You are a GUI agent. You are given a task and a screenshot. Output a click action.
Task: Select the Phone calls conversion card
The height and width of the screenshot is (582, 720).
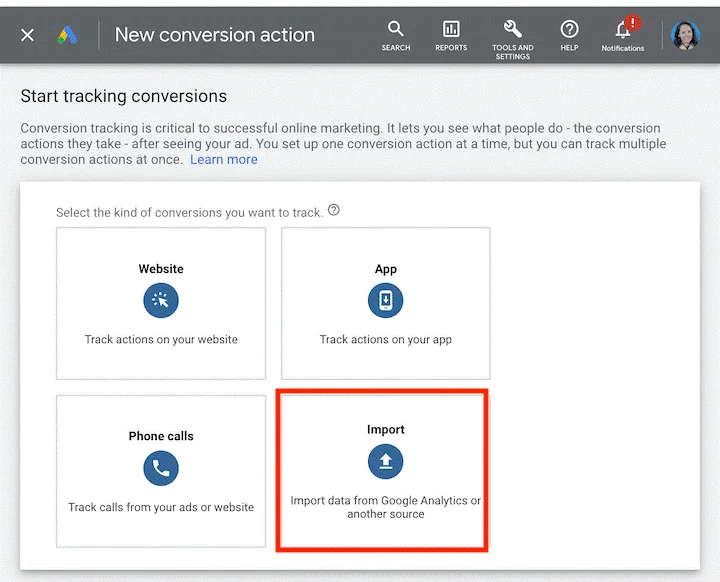click(161, 471)
